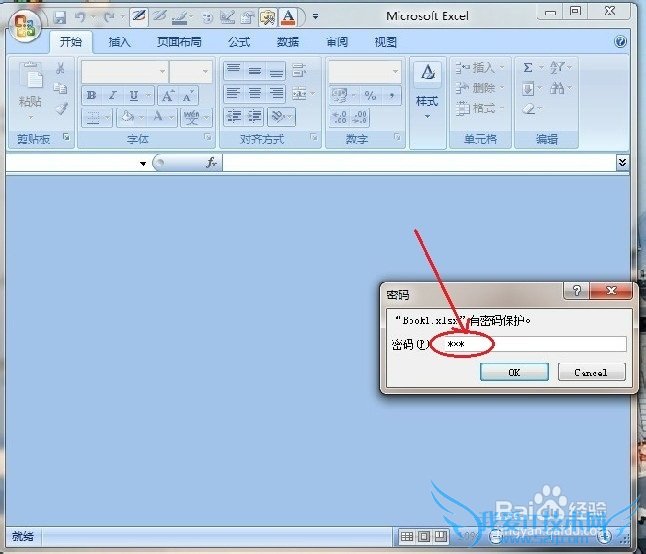Screen dimensions: 646x554
Task: Select Align Text Left icon
Action: 234,94
